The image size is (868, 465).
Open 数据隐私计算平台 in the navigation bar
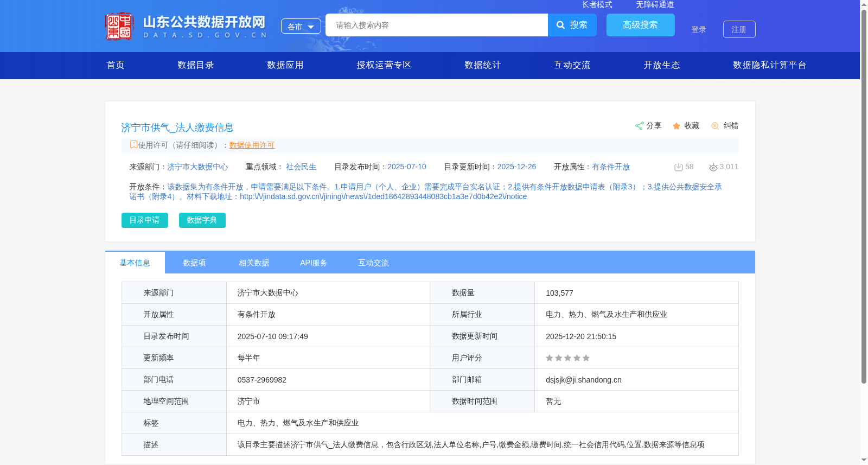[770, 65]
